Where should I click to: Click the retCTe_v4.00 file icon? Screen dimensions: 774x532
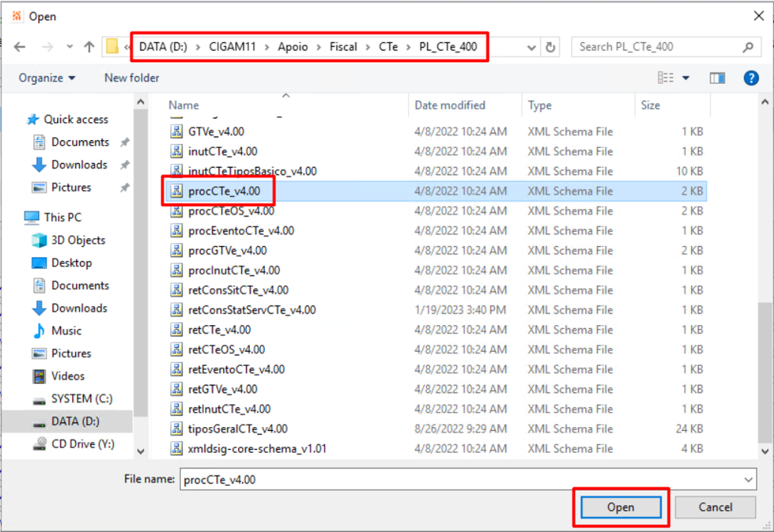click(x=176, y=330)
